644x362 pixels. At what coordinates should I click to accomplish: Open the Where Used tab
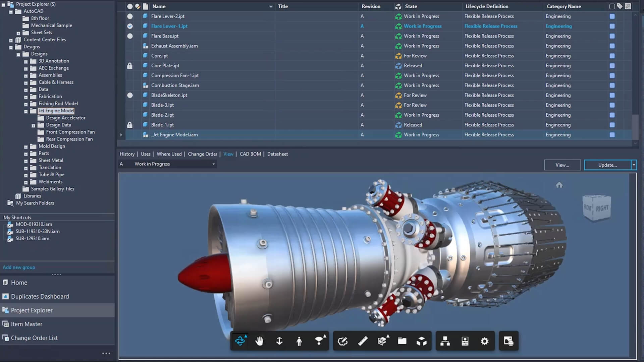click(x=169, y=154)
